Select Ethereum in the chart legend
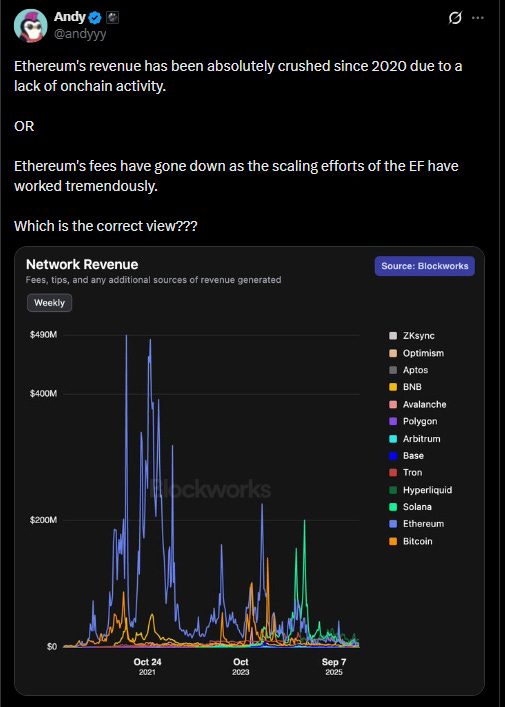The image size is (505, 707). [x=417, y=524]
